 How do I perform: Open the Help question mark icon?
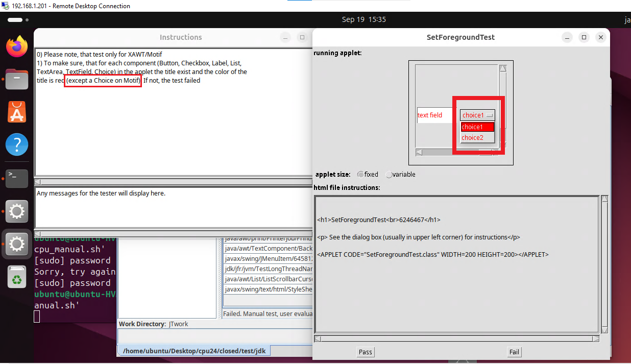[17, 145]
